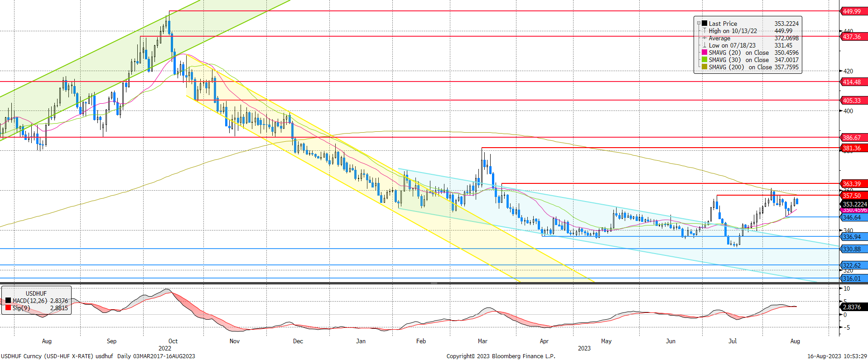Screen dimensions: 868x360
Task: Click the 330.88 blue price tag
Action: click(x=854, y=249)
